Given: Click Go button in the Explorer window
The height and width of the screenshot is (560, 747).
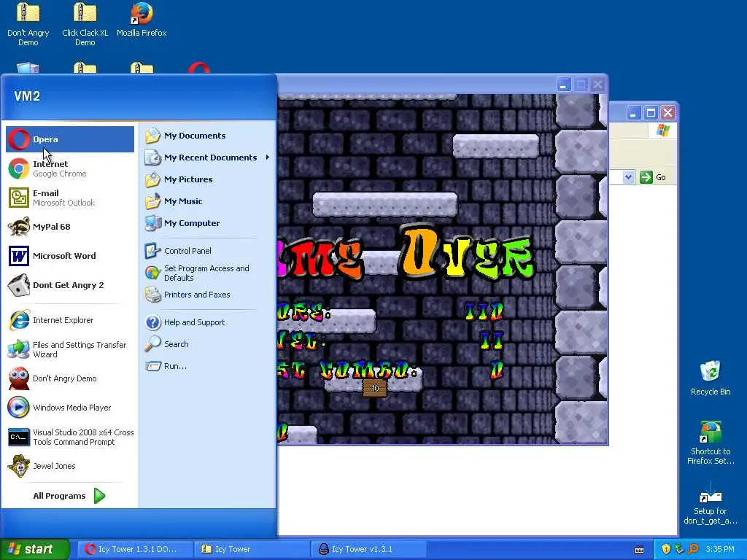Looking at the screenshot, I should [653, 177].
